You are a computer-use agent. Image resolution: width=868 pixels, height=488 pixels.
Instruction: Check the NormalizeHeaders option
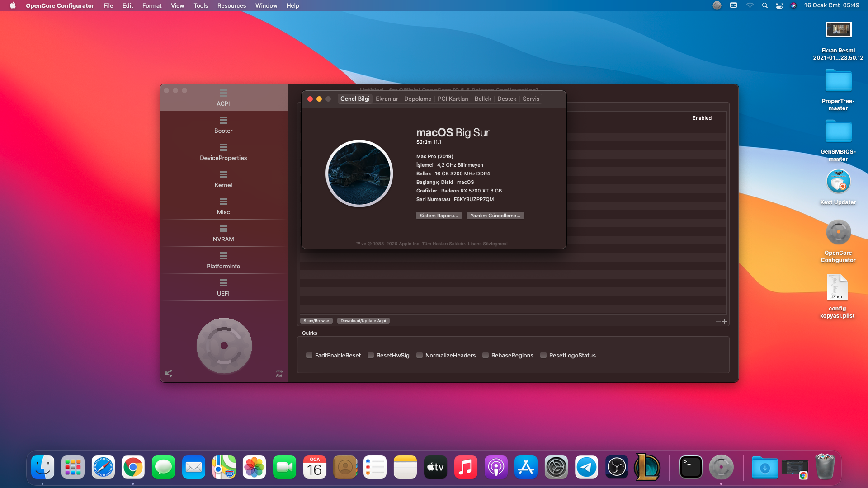420,356
